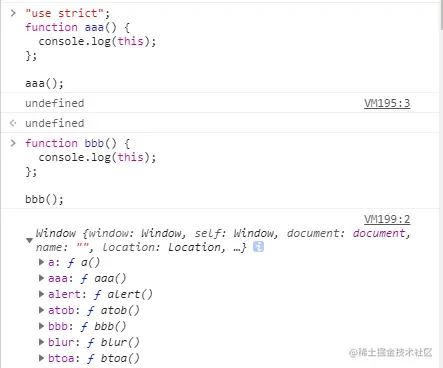
Task: Click the 'console.log(this);' line inside aaa
Action: (97, 41)
